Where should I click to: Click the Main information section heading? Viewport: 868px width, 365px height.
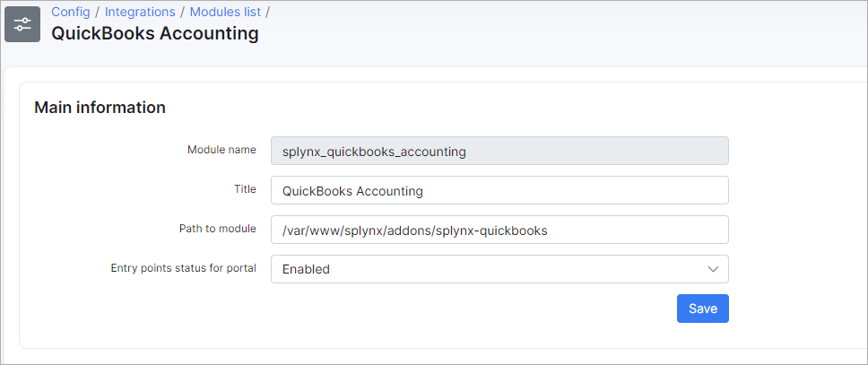[100, 108]
